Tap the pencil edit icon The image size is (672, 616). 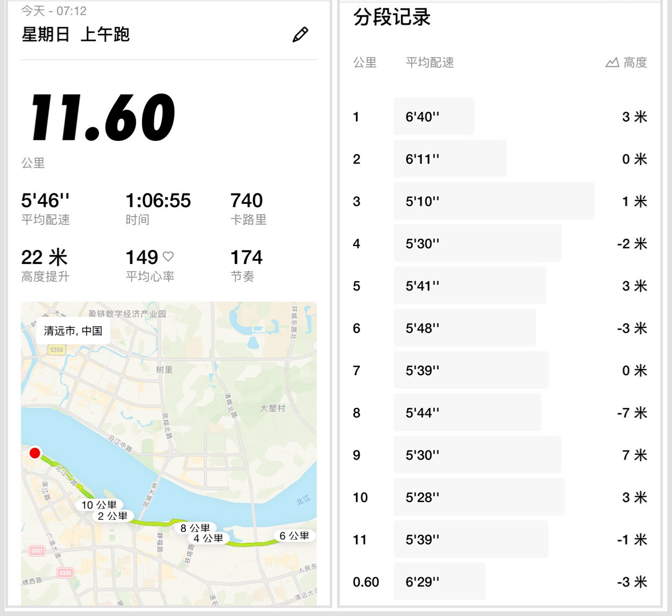click(x=300, y=35)
